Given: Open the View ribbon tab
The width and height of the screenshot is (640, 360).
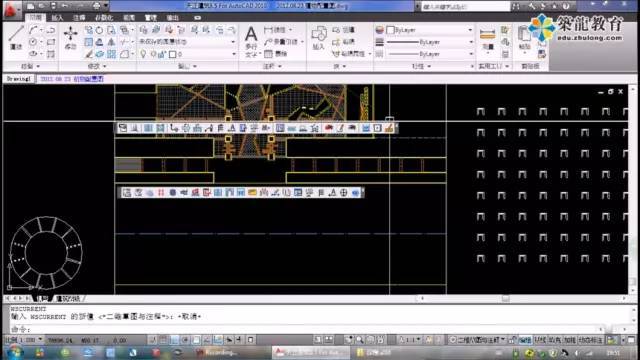Looking at the screenshot, I should tap(129, 18).
